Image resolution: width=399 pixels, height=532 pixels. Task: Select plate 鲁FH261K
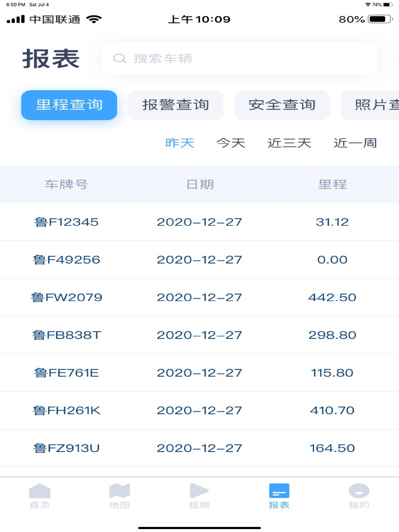coord(66,410)
